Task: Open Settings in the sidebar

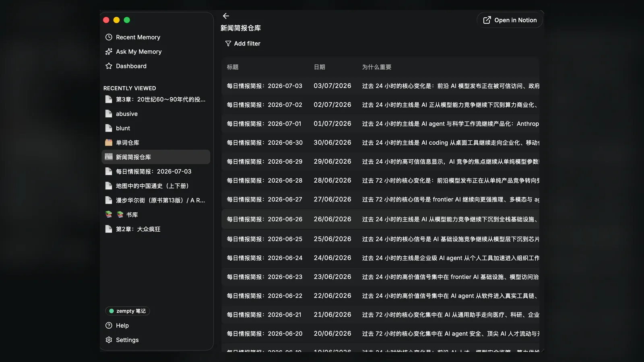Action: click(156, 340)
